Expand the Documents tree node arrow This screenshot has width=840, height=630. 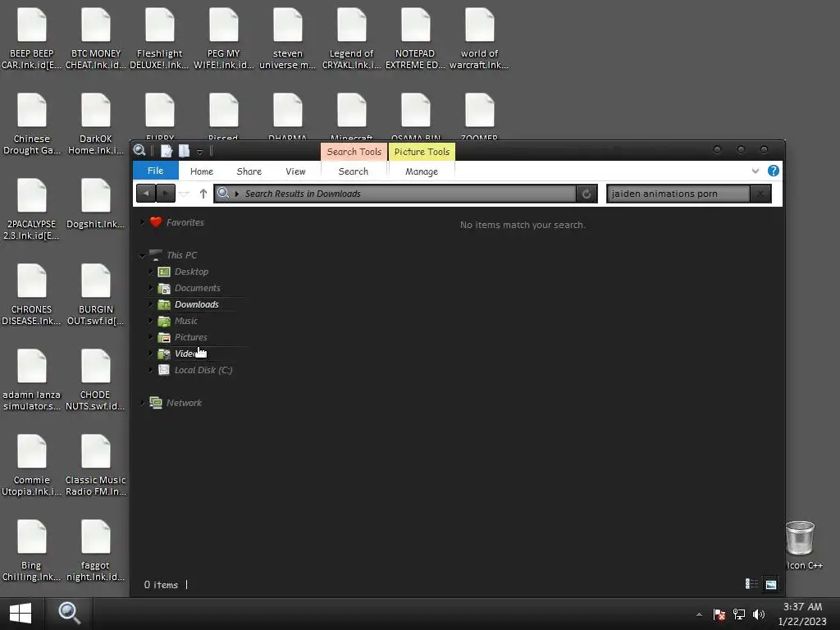(151, 288)
